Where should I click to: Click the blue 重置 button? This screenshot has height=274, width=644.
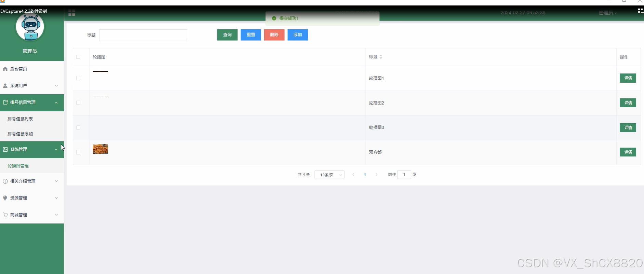click(x=251, y=35)
